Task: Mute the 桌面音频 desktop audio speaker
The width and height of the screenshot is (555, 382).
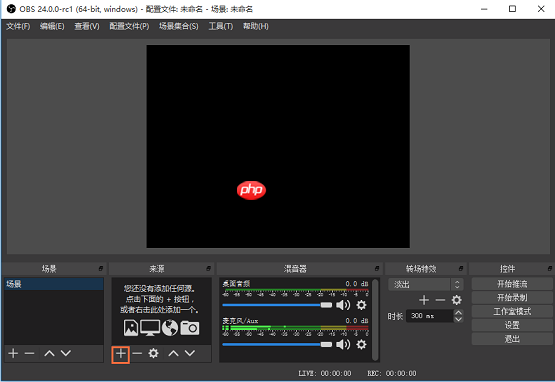Action: 343,305
